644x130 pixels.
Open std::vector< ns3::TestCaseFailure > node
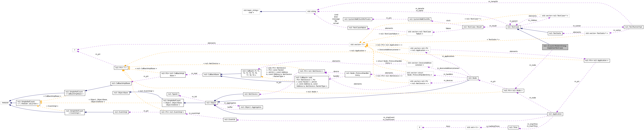tap(420, 33)
